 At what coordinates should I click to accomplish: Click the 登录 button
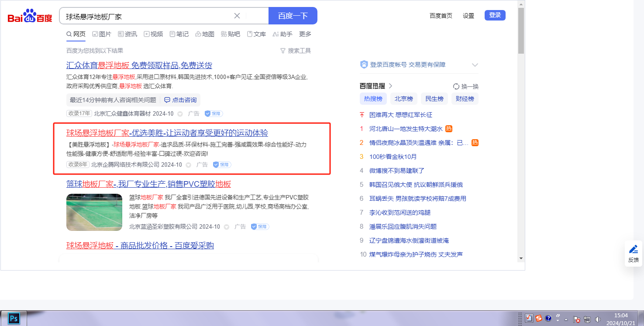495,15
